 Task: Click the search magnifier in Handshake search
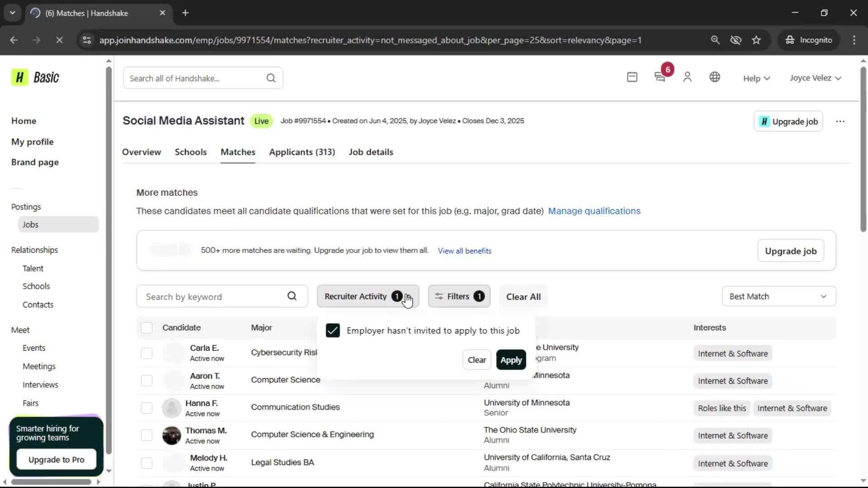tap(271, 78)
